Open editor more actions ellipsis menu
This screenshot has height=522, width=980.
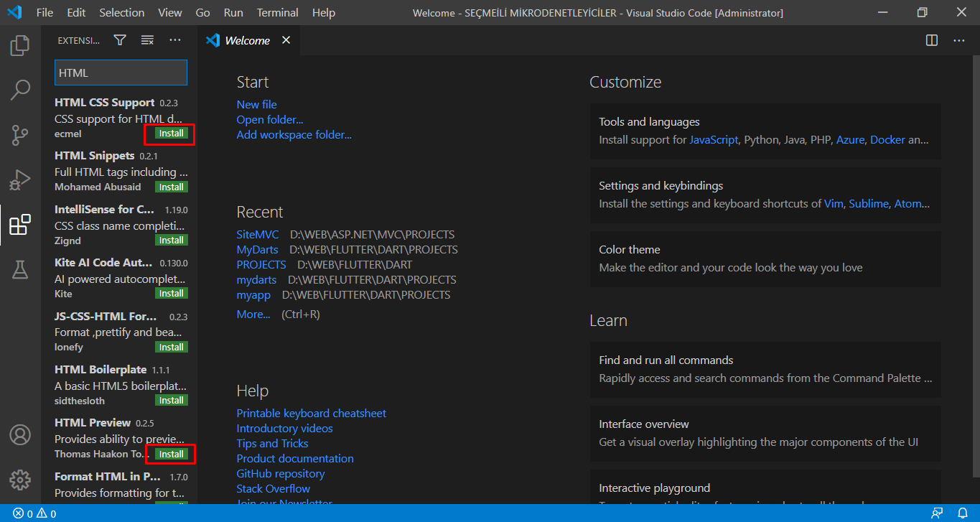pyautogui.click(x=959, y=40)
